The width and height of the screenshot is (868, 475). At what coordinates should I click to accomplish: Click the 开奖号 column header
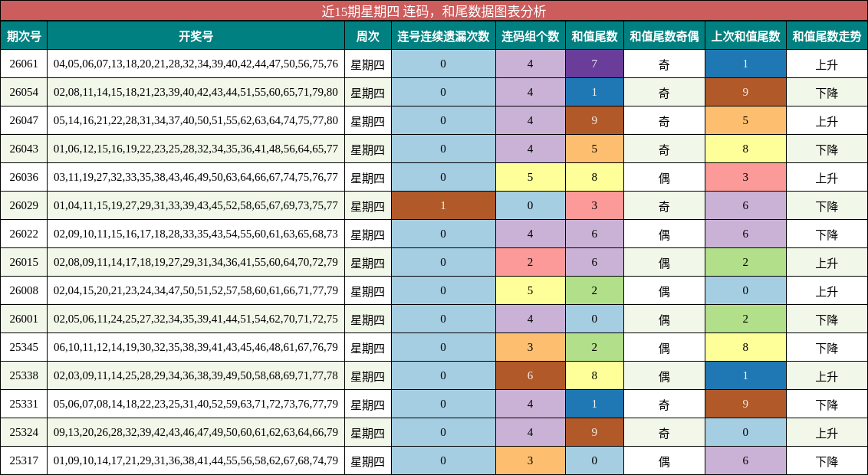[196, 34]
